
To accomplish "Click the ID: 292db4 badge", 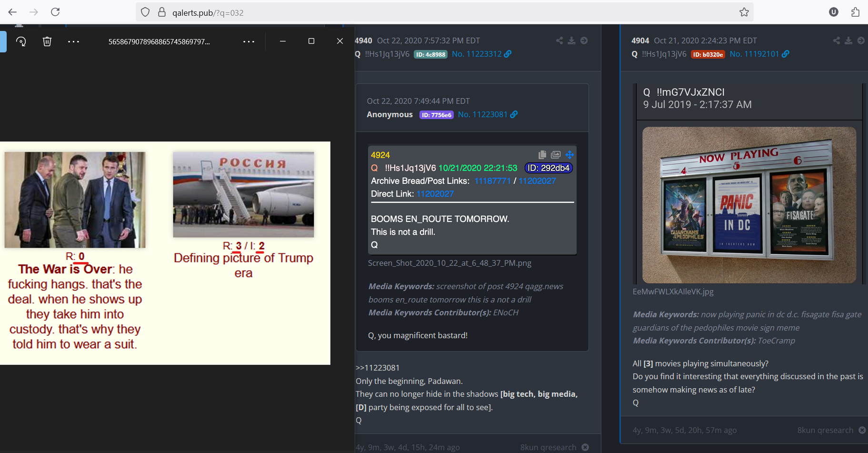I will pyautogui.click(x=549, y=168).
